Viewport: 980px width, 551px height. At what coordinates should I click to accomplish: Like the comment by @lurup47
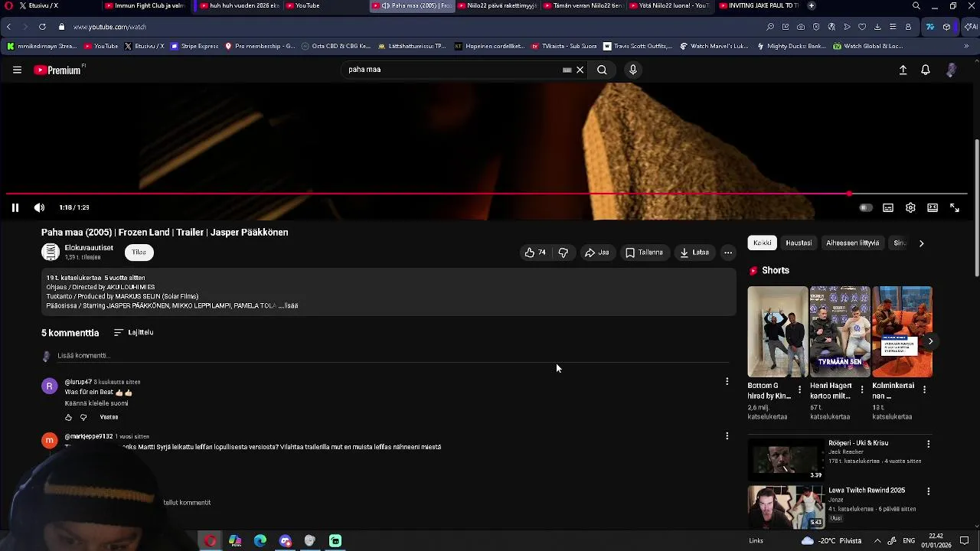(68, 417)
